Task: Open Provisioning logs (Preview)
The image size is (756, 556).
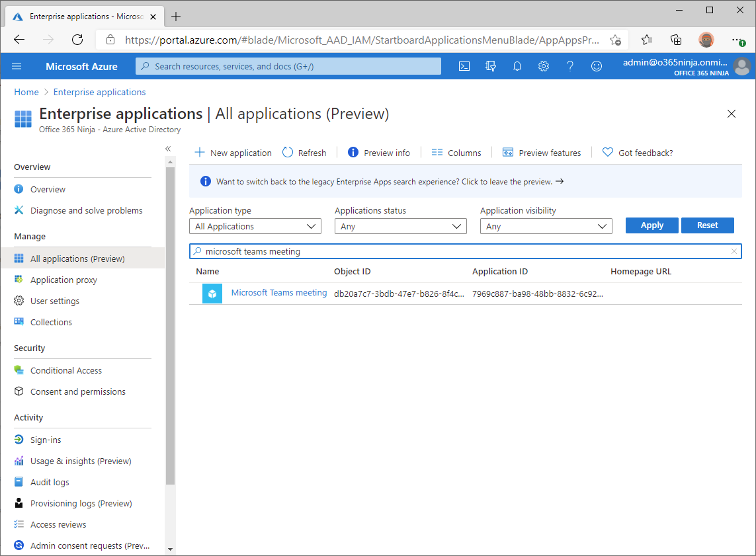Action: (x=82, y=504)
